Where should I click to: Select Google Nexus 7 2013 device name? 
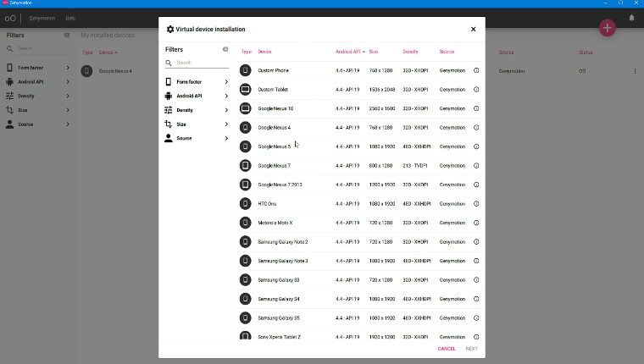(x=280, y=185)
